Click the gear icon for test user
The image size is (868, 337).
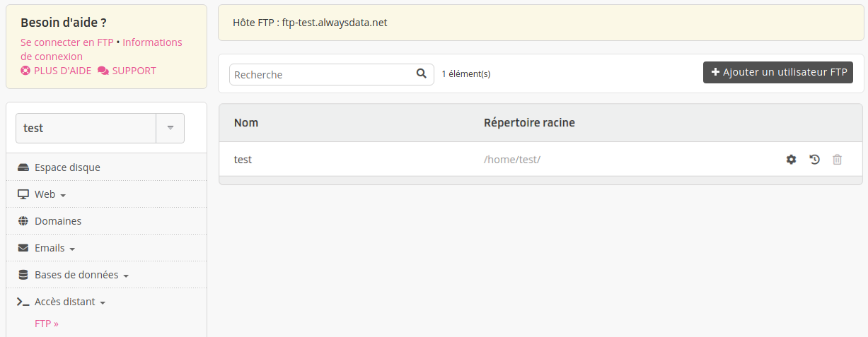[791, 160]
